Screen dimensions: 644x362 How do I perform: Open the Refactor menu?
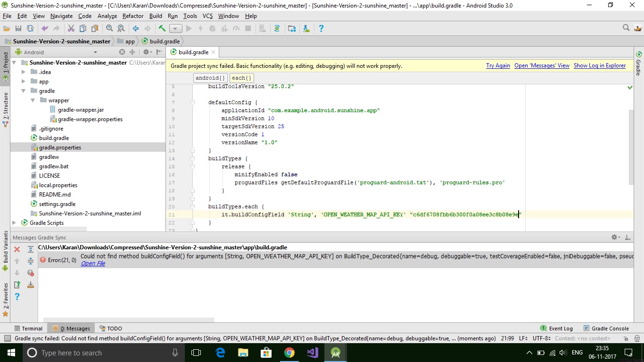tap(133, 16)
